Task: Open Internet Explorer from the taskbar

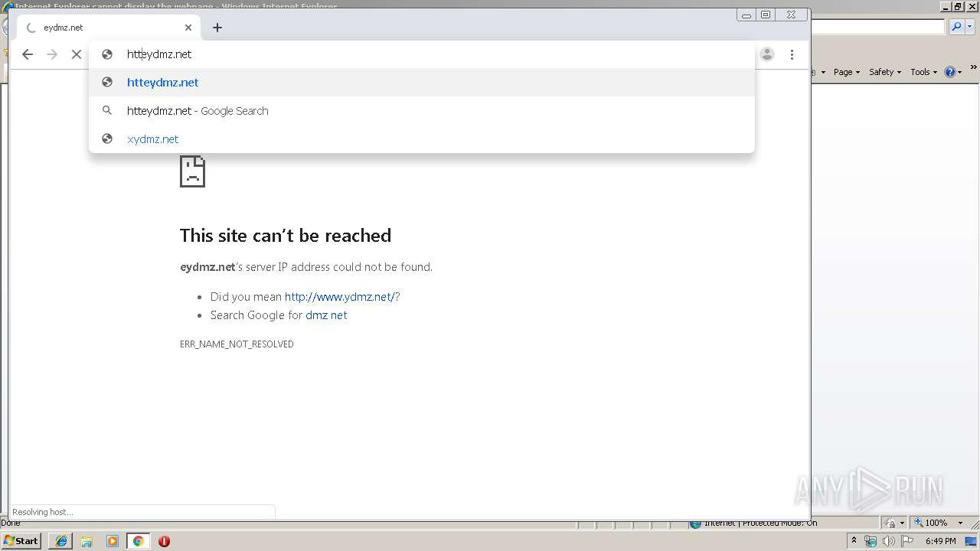Action: [61, 541]
